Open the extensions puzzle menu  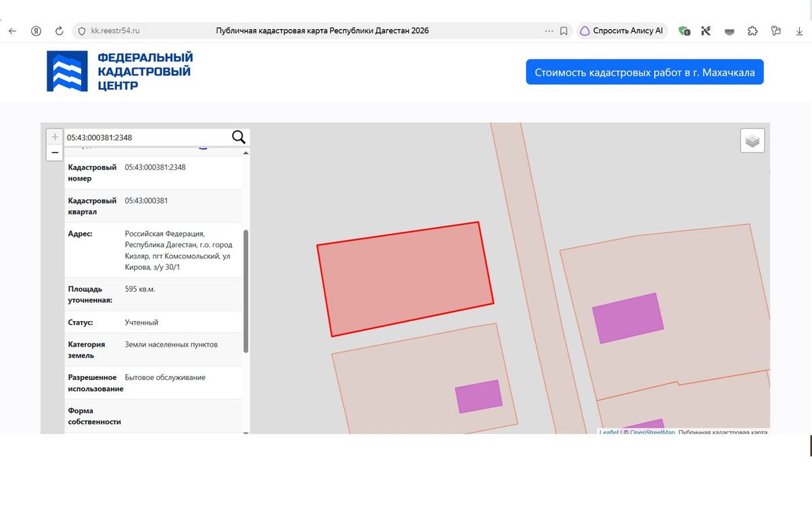(752, 30)
